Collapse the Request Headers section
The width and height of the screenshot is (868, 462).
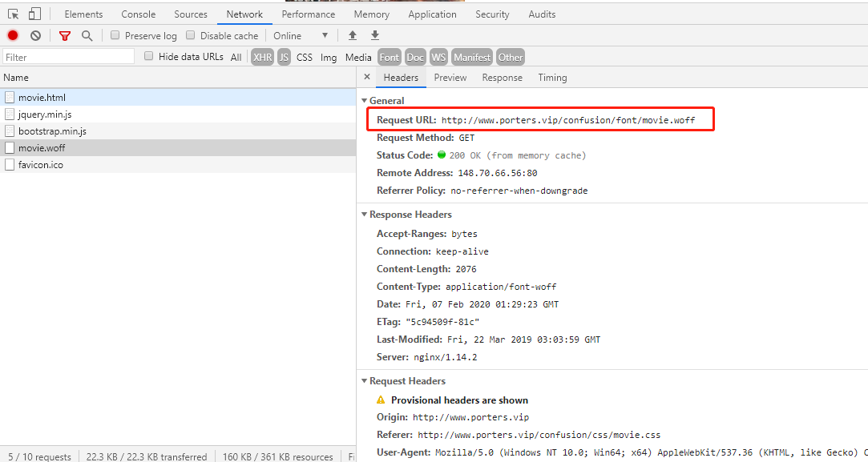(x=364, y=380)
